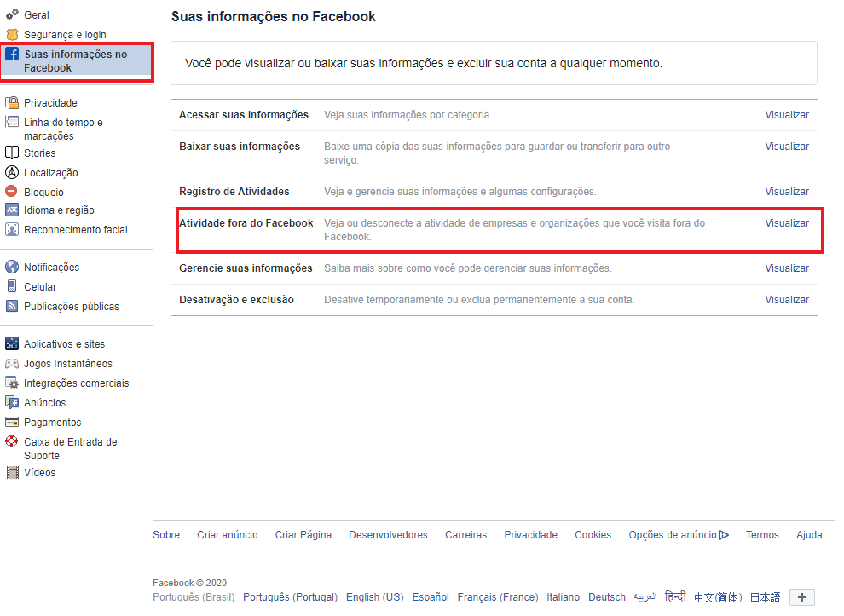The height and width of the screenshot is (616, 844).
Task: Select Suas informações no Facebook in sidebar
Action: point(75,60)
